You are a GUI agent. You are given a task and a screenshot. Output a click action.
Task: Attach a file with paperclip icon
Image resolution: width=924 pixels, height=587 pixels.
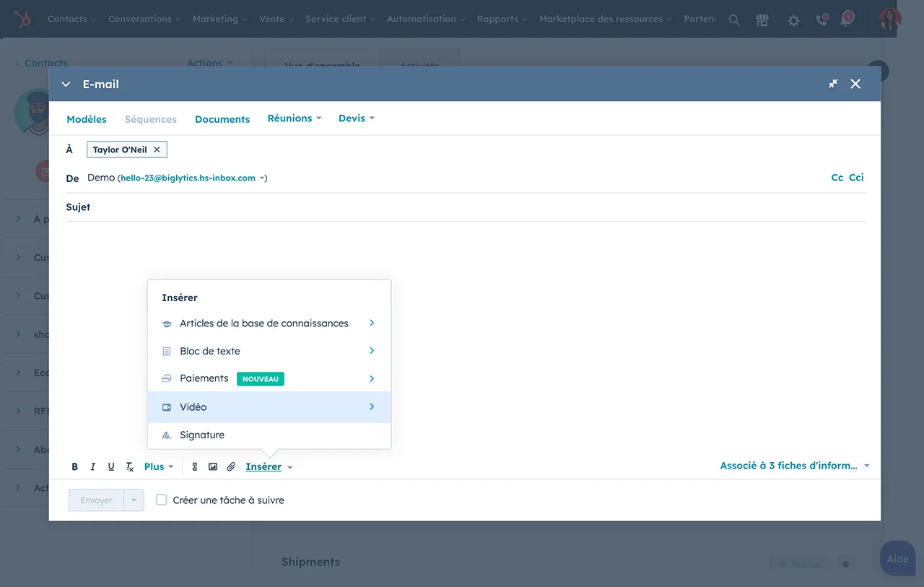point(231,467)
